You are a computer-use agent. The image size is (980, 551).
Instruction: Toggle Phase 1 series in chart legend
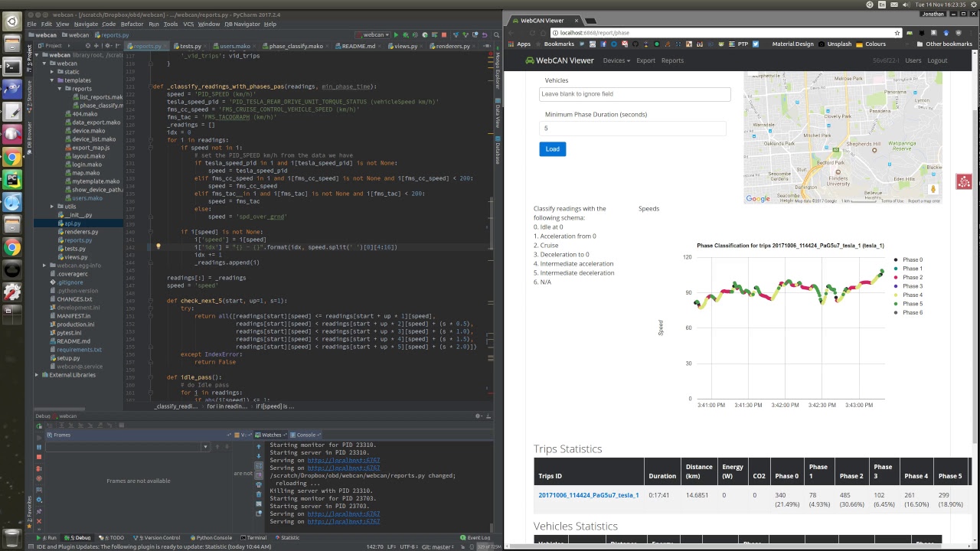coord(908,269)
